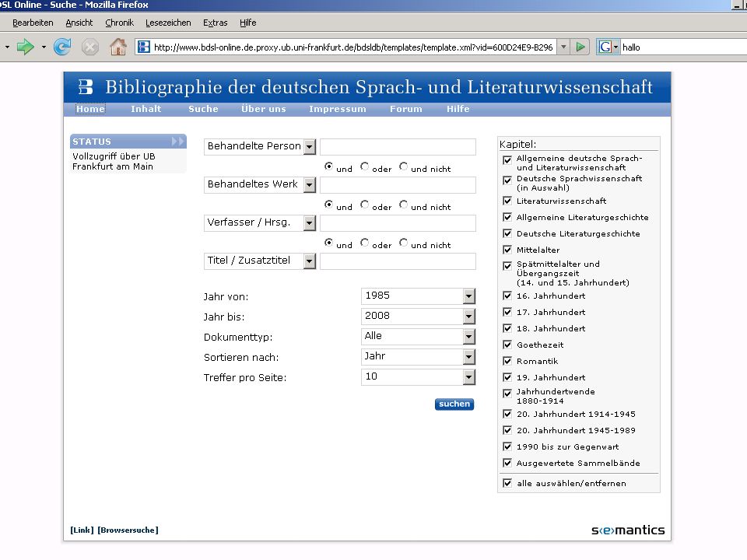This screenshot has width=747, height=560.
Task: Toggle 'alle auswählen/entfernen' checkbox
Action: [x=507, y=483]
